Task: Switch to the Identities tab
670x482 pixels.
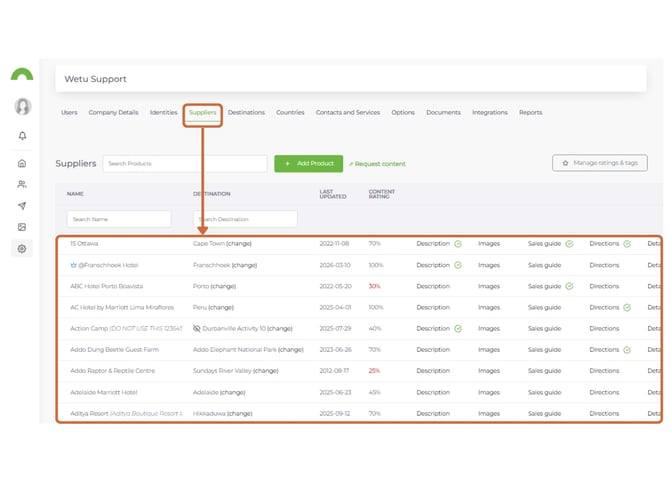Action: point(163,112)
